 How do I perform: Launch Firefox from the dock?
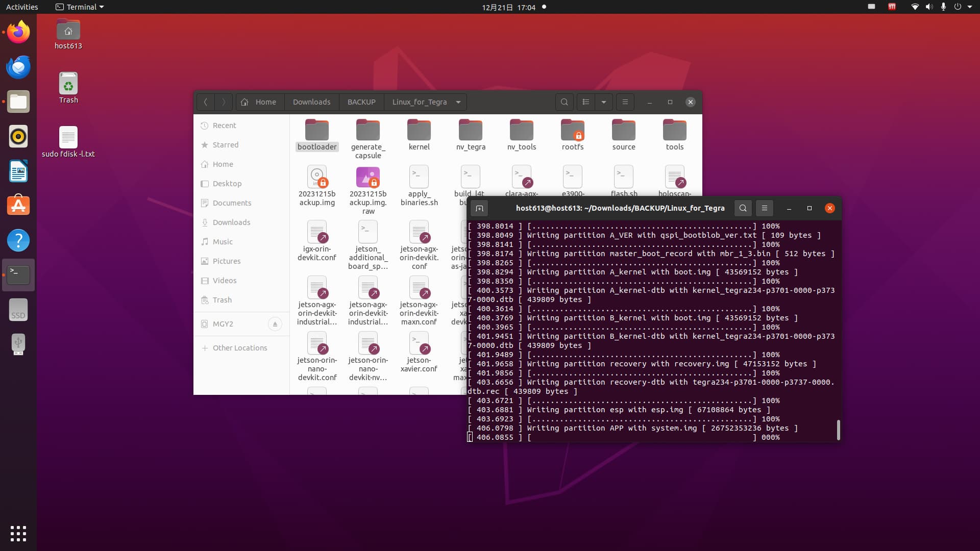pos(18,32)
